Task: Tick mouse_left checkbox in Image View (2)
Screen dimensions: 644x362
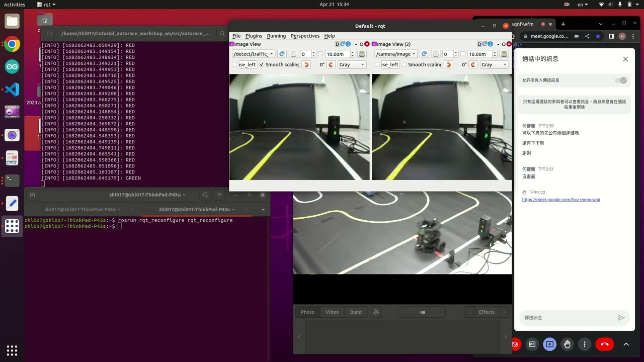Action: click(x=377, y=64)
